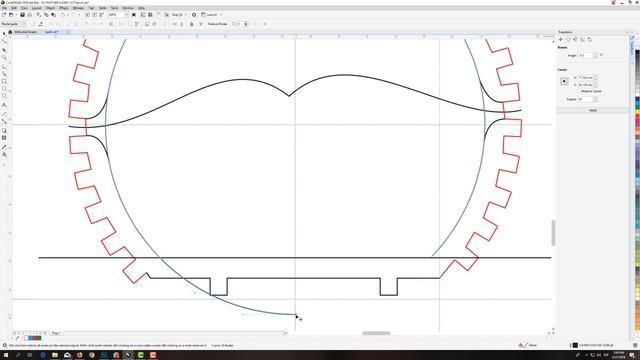
Task: Open the Object menu
Action: point(50,8)
